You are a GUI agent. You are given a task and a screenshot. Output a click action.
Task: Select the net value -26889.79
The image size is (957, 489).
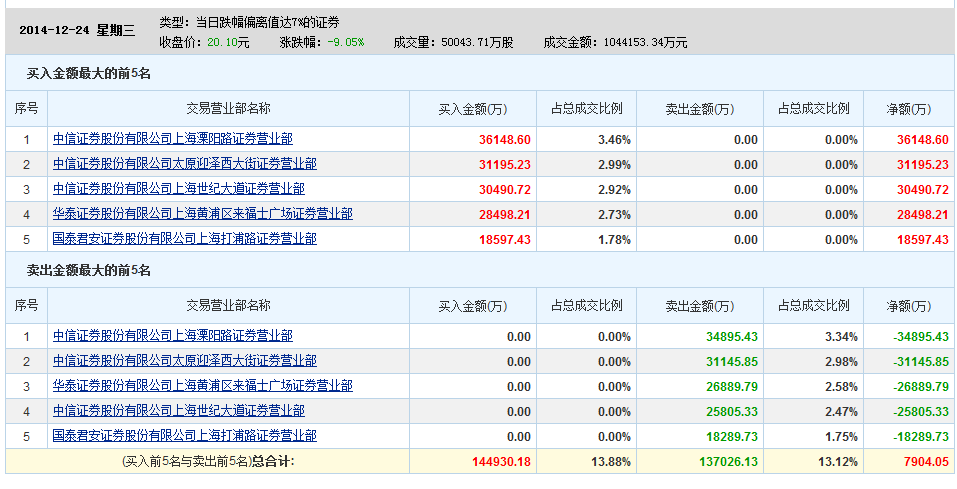pyautogui.click(x=921, y=387)
